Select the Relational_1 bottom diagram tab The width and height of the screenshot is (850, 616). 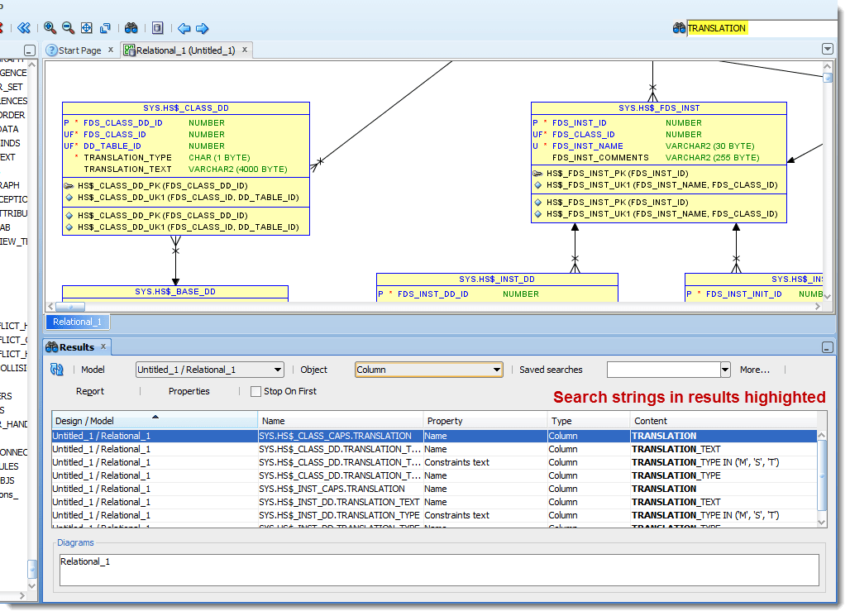77,322
